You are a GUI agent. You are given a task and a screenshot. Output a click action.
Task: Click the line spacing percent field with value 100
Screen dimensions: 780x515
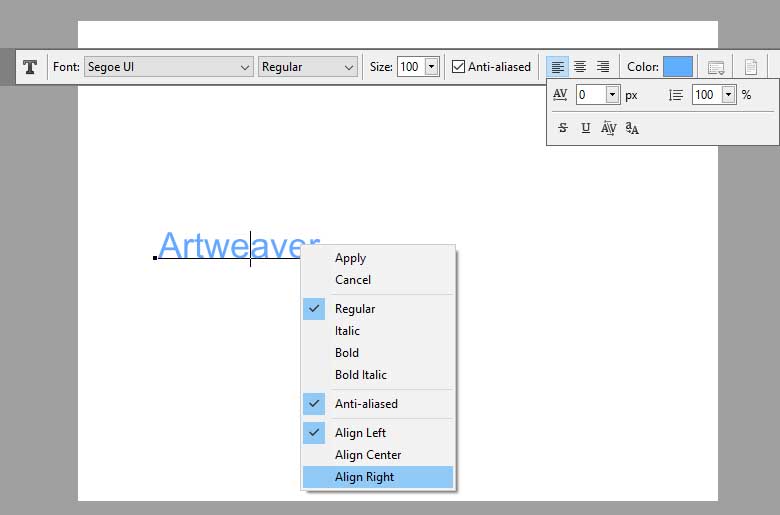707,95
